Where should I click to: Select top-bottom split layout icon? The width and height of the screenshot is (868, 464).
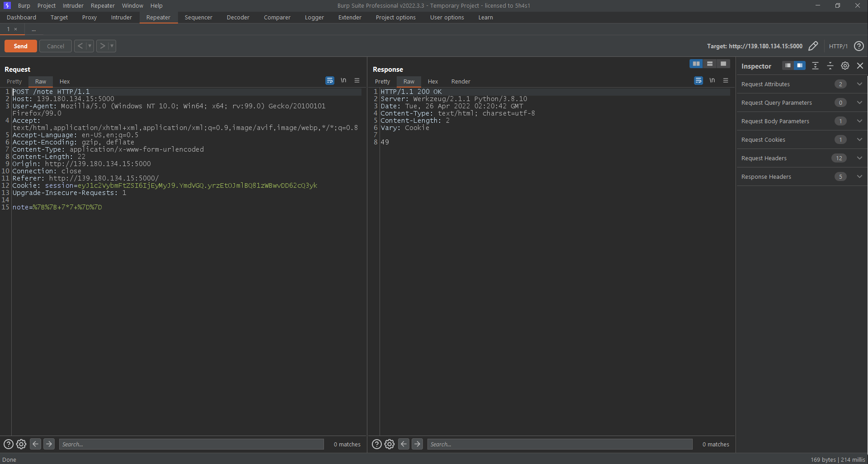pyautogui.click(x=710, y=64)
